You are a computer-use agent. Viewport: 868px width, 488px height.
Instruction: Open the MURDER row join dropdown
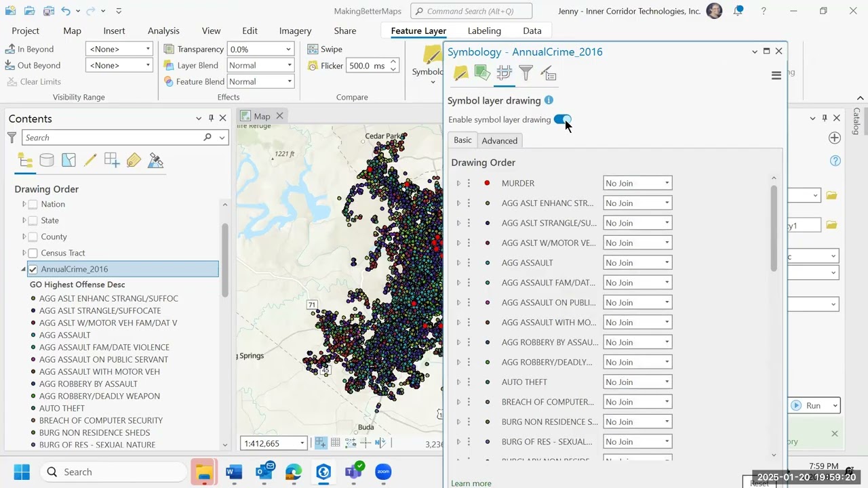[x=637, y=183]
